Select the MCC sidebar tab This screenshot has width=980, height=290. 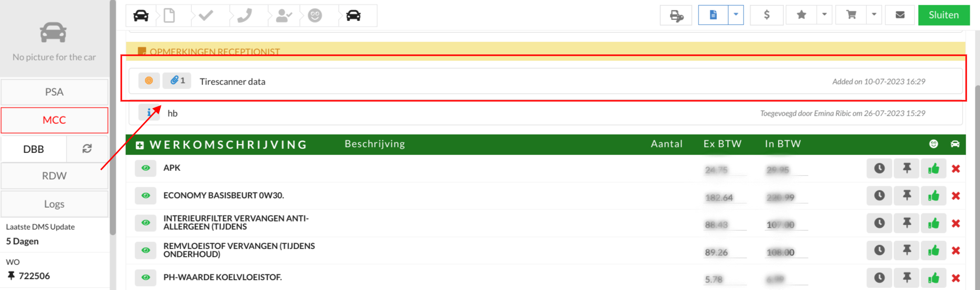point(54,120)
